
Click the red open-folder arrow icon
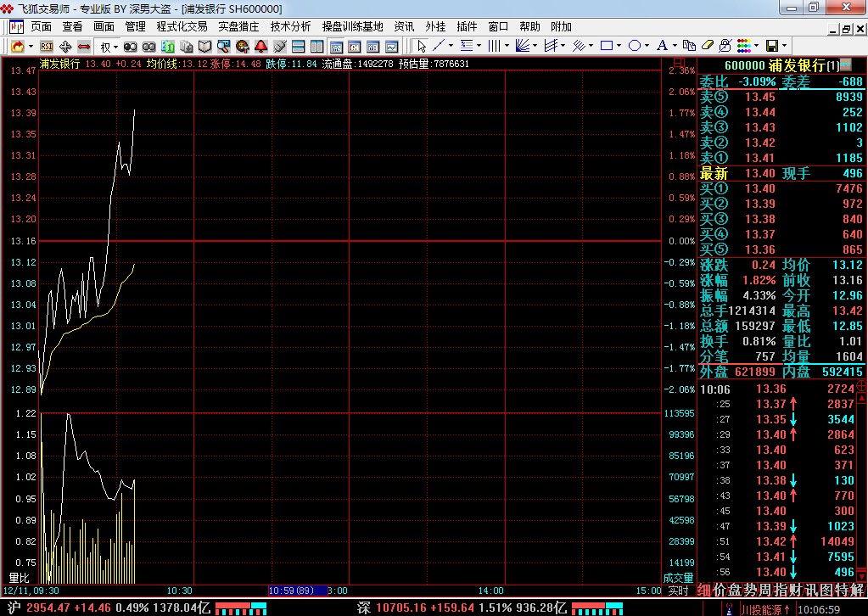pos(18,47)
